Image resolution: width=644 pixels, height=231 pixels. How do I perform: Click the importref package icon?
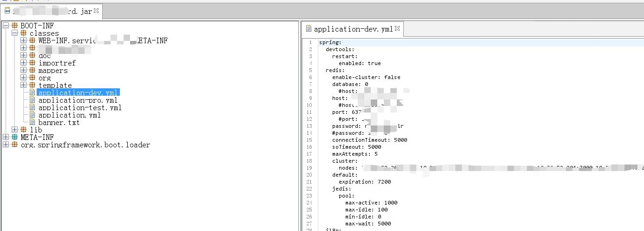[33, 63]
